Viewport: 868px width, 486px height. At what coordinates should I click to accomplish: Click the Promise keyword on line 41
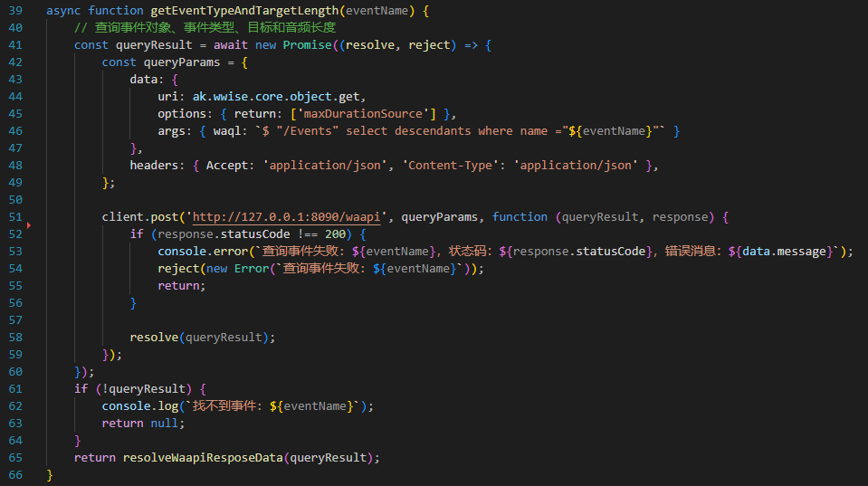307,45
